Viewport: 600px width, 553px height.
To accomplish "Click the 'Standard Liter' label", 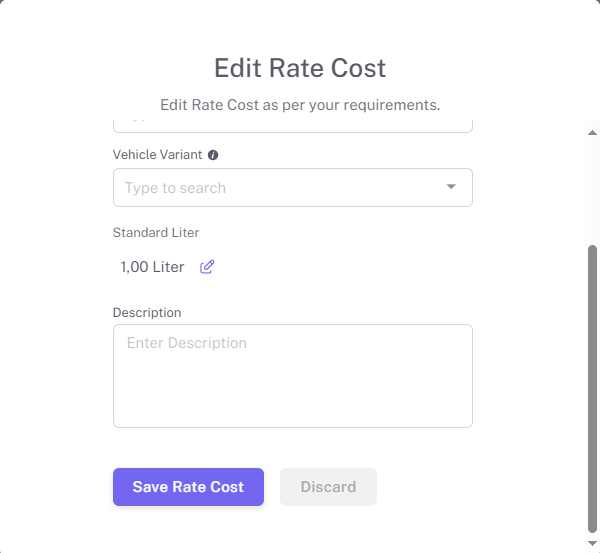I will [156, 233].
